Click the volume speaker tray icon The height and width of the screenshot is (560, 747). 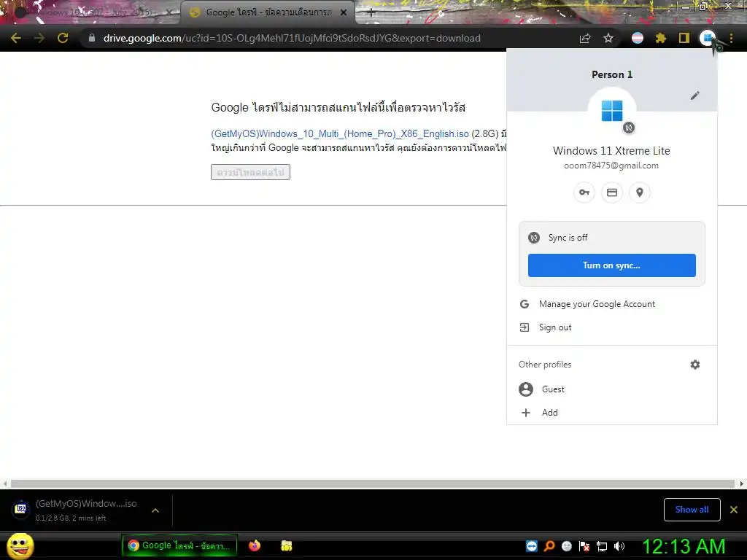pyautogui.click(x=619, y=546)
